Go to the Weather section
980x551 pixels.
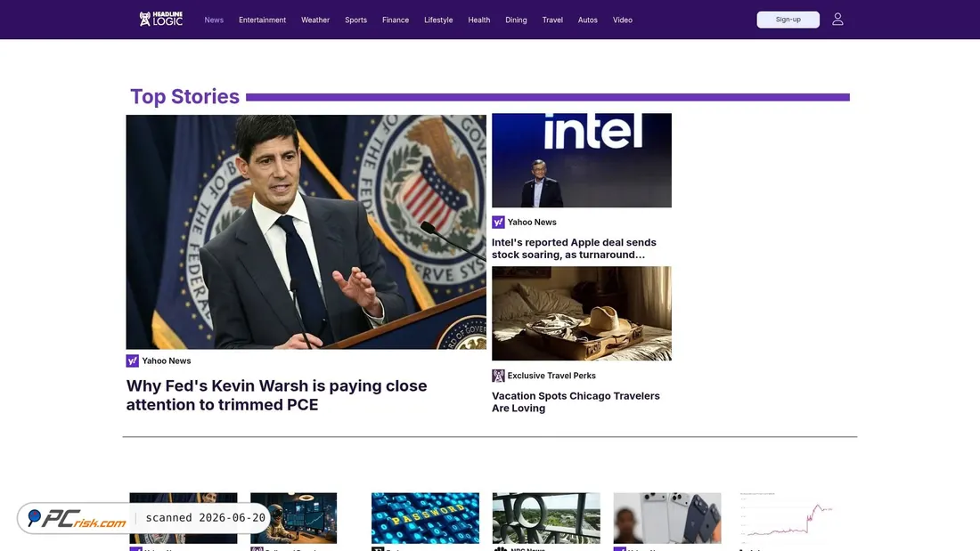click(x=315, y=20)
